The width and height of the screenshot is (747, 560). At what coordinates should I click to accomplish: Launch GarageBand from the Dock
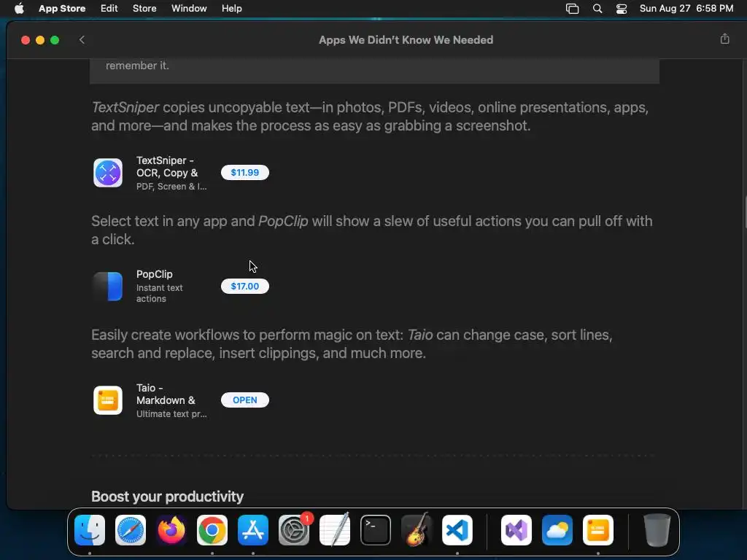point(417,529)
